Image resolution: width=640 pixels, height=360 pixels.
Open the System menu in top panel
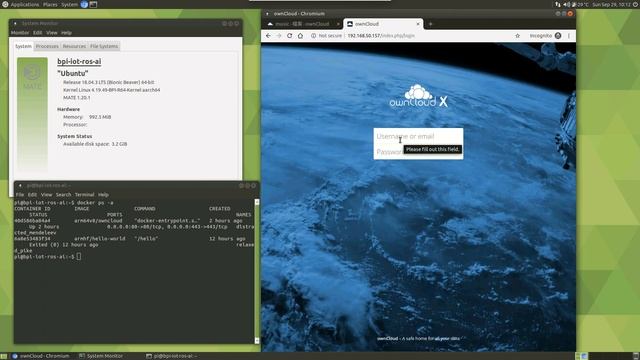coord(69,4)
